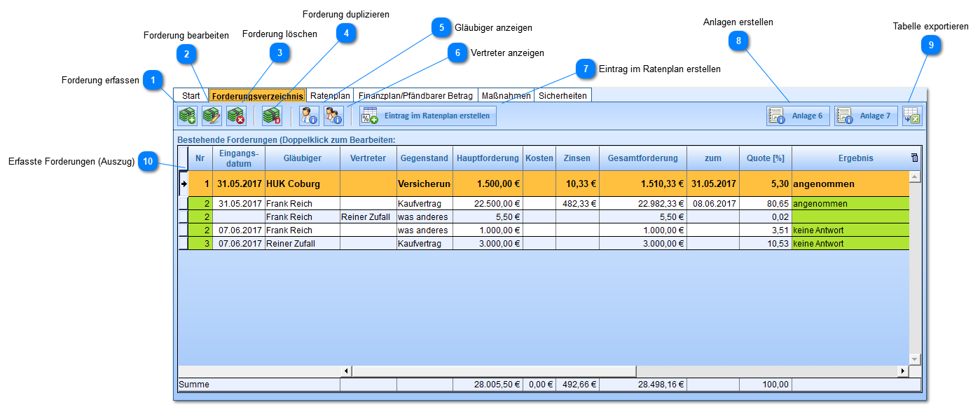This screenshot has height=407, width=980.
Task: Create Anlage 7 document
Action: (x=866, y=116)
